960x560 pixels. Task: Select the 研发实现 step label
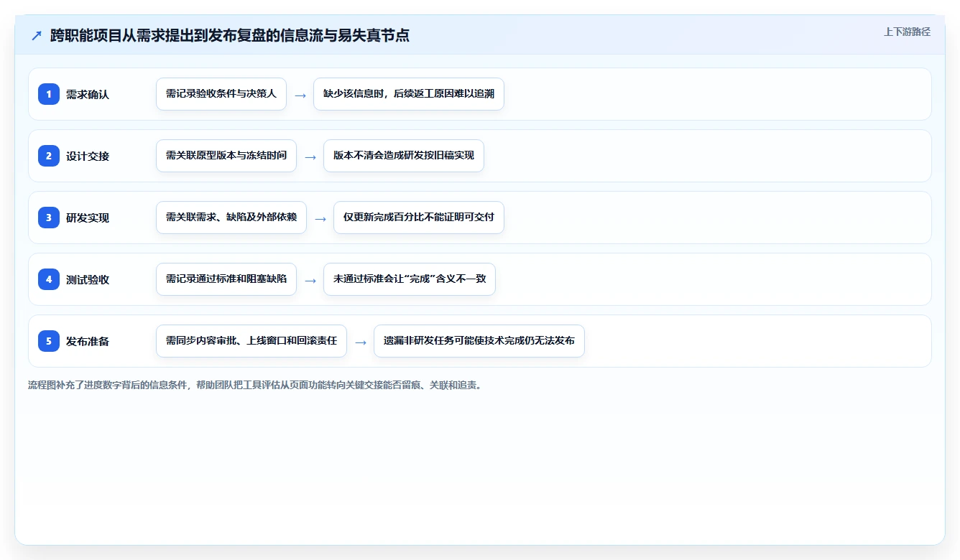coord(88,218)
